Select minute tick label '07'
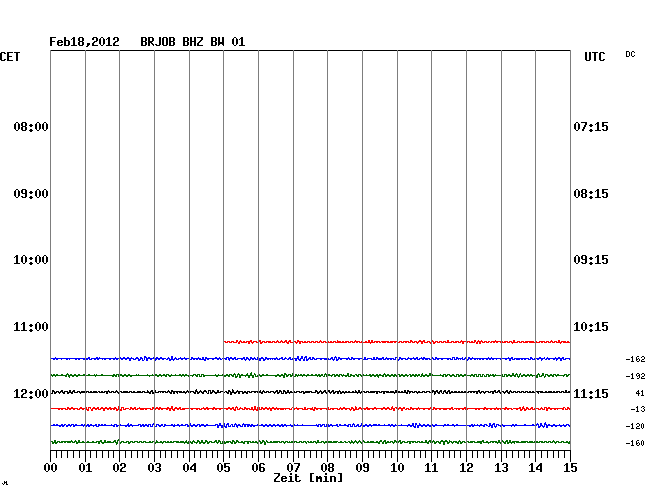 tap(293, 468)
